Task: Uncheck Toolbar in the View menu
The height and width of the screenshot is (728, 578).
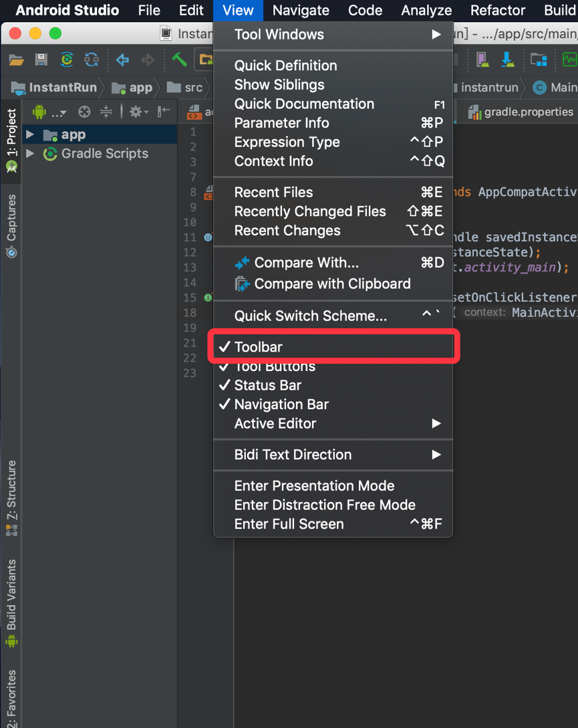Action: [x=333, y=347]
